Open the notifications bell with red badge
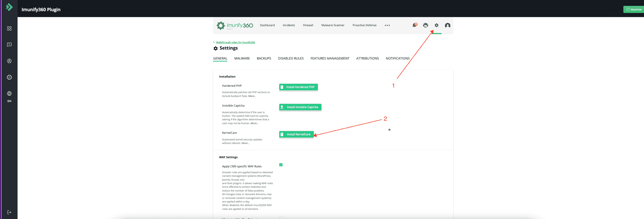This screenshot has height=219, width=644. pos(414,25)
